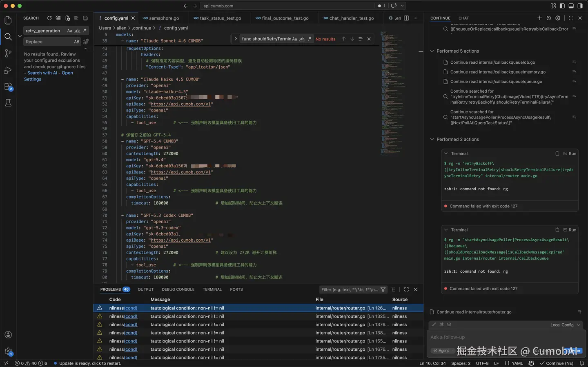Open the Run and Debug view
588x367 pixels.
pos(8,70)
